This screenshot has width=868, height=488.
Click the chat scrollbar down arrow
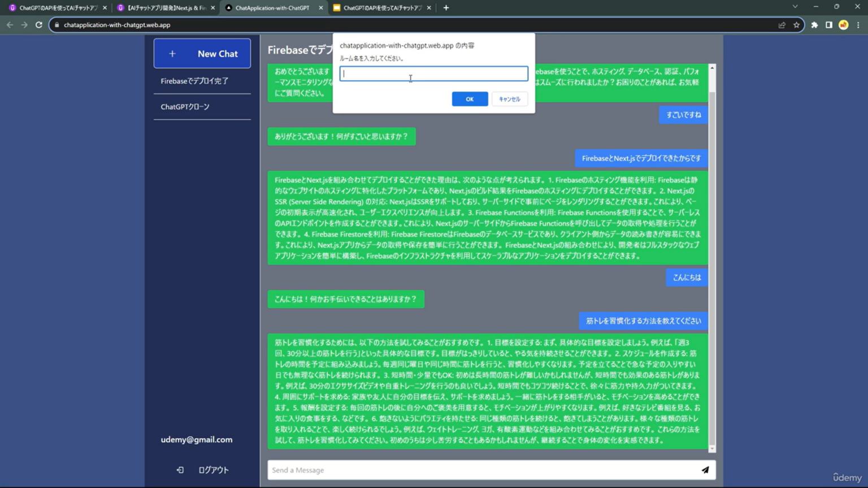[x=712, y=448]
